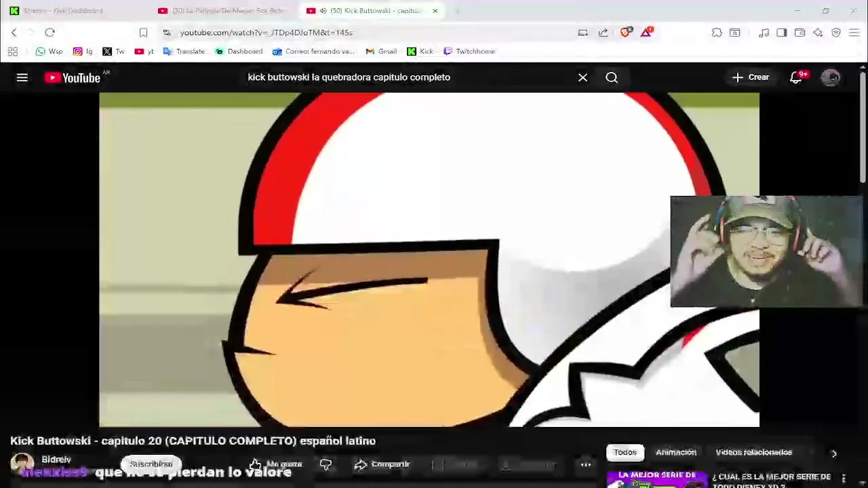Screen dimensions: 868x488
Task: Go back with browser back arrow
Action: pyautogui.click(x=14, y=33)
